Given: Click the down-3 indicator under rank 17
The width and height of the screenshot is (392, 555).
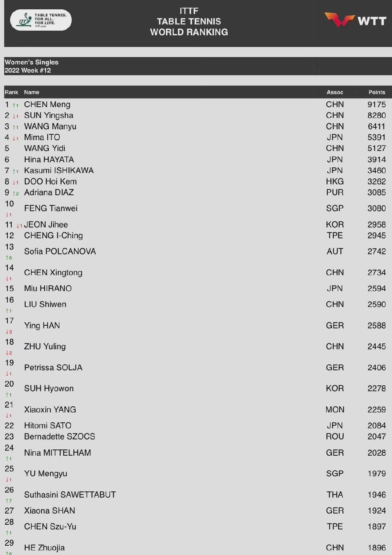Looking at the screenshot, I should [x=9, y=332].
